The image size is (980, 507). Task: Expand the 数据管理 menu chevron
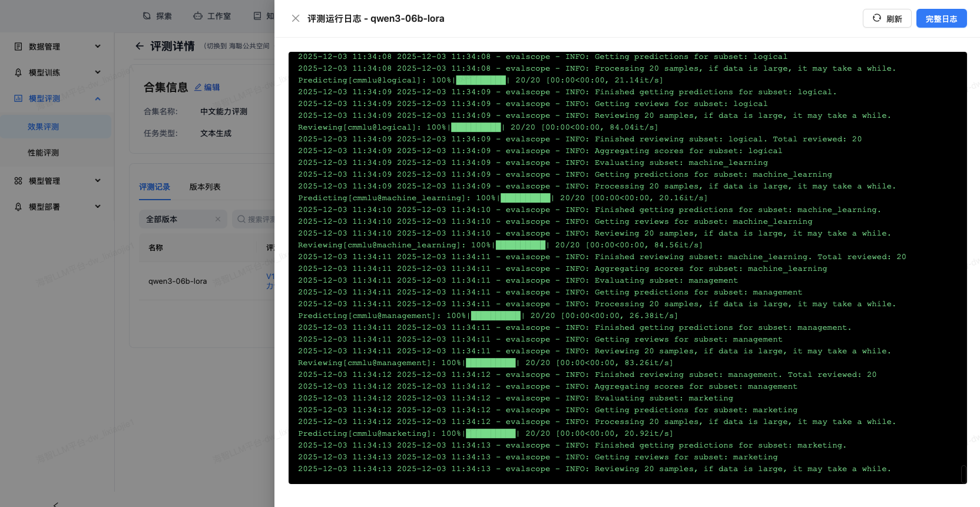click(98, 47)
